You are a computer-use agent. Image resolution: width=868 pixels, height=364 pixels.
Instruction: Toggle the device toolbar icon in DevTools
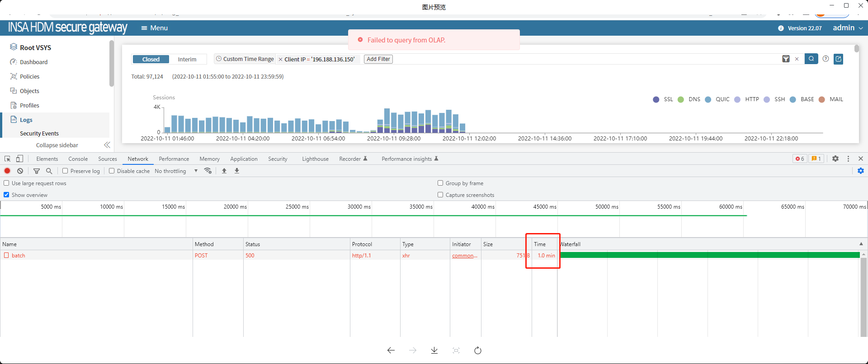click(19, 159)
